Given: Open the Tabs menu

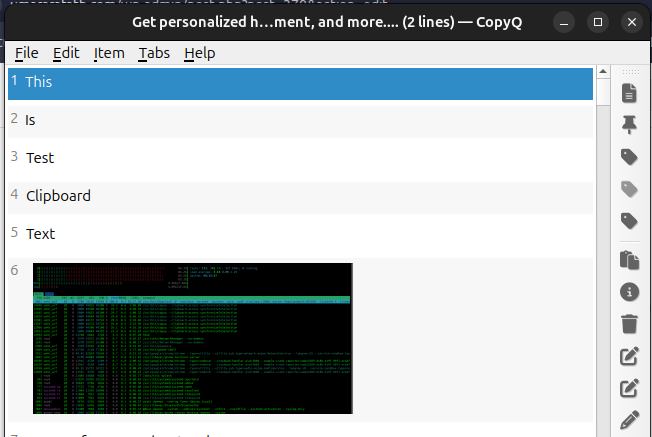Looking at the screenshot, I should (154, 53).
